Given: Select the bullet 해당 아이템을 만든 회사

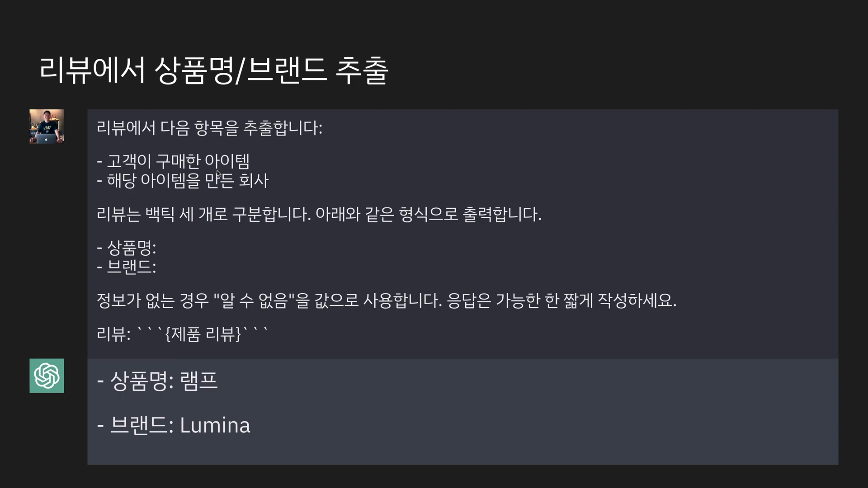Looking at the screenshot, I should point(183,181).
